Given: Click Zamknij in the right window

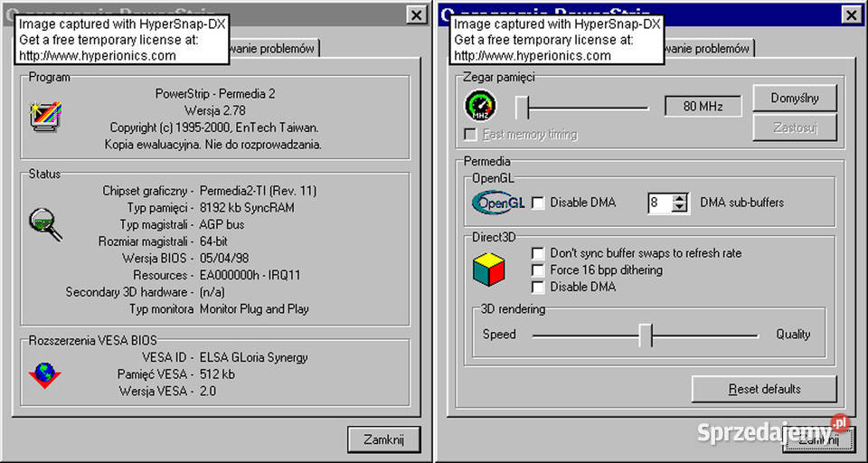Looking at the screenshot, I should [818, 439].
